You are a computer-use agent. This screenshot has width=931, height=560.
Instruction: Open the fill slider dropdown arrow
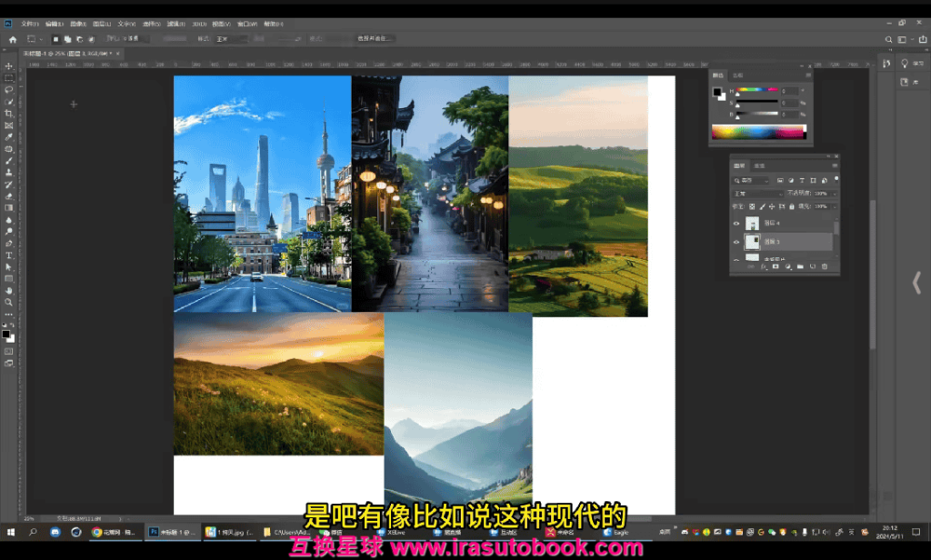click(835, 206)
